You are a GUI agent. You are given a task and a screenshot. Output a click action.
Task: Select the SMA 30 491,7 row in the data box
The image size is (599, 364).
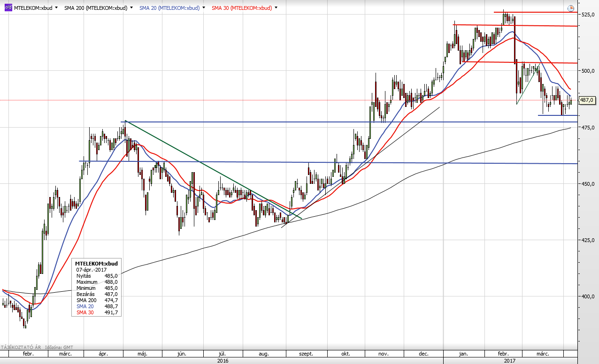click(97, 312)
